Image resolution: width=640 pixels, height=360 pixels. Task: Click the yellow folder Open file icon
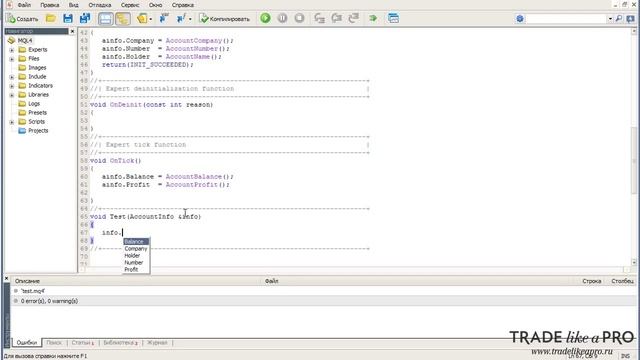(x=51, y=18)
